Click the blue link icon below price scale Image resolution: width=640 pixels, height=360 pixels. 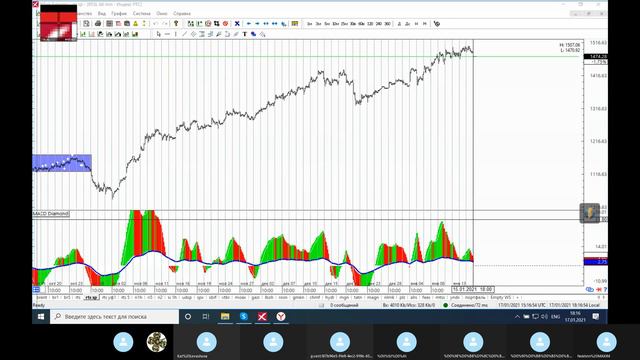[x=589, y=289]
